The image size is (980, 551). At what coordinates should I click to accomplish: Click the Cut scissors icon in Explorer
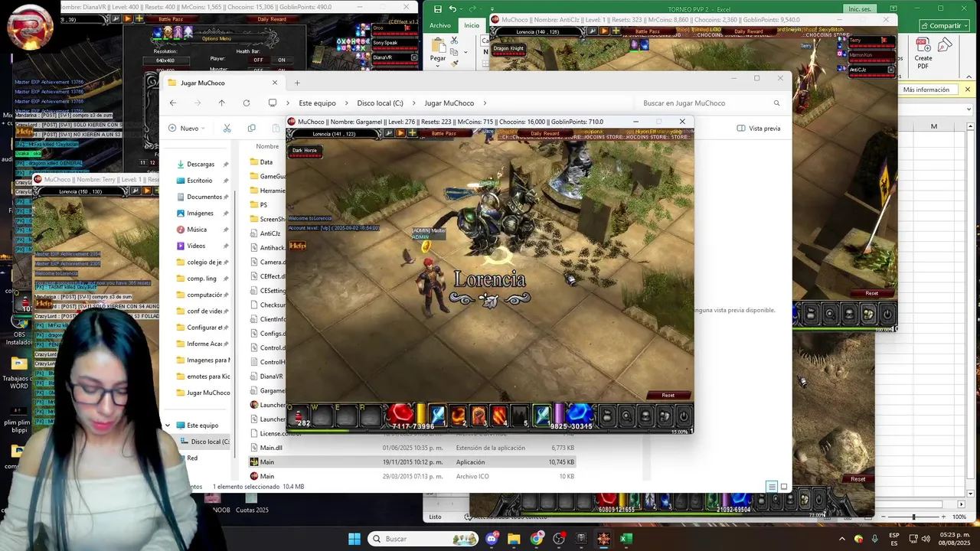tap(227, 129)
